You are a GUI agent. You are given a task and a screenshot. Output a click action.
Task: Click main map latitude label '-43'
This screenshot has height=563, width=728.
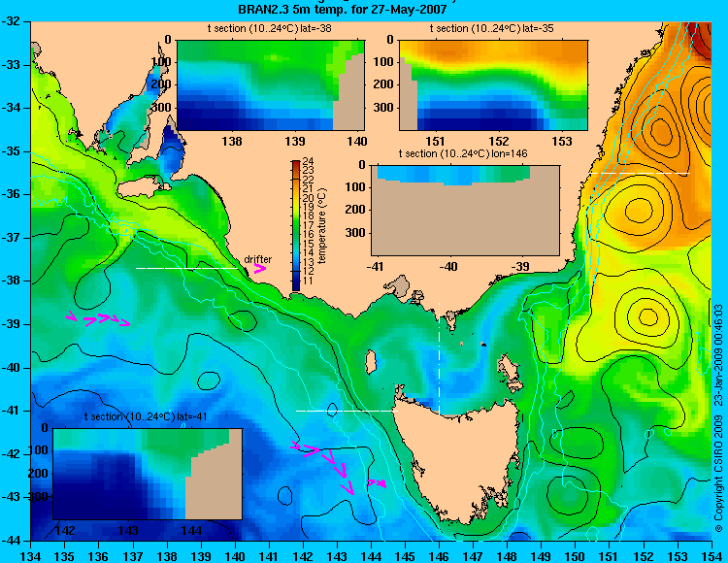click(11, 498)
